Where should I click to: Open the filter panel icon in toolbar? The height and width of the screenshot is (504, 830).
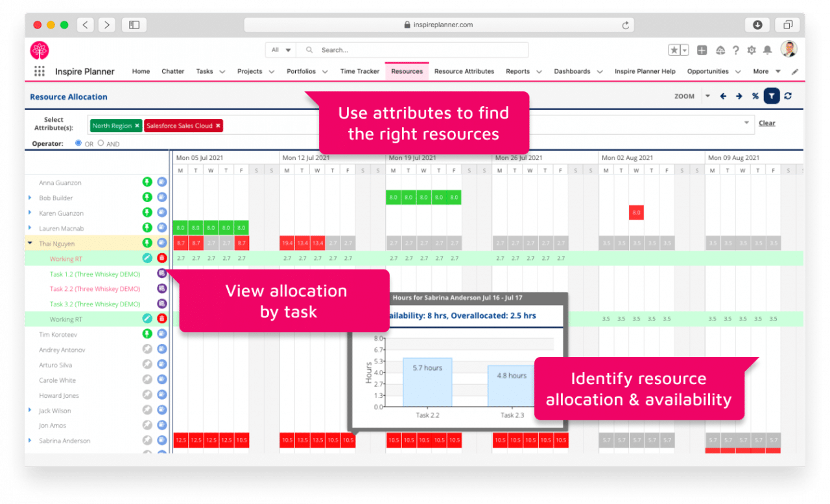click(x=772, y=96)
